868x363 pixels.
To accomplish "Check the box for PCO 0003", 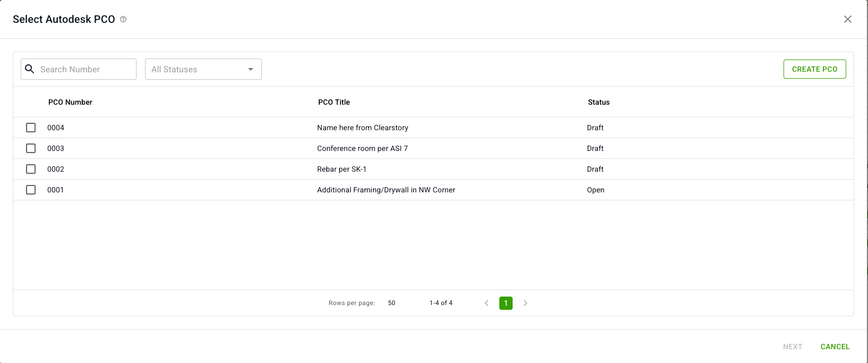I will (31, 148).
